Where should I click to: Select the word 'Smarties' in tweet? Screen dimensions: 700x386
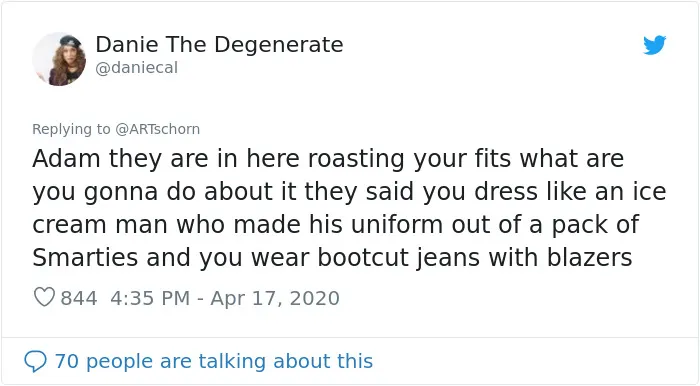point(85,257)
